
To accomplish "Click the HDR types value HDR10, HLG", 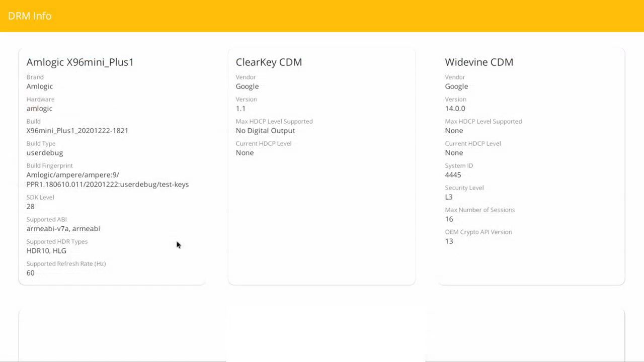I will click(x=46, y=251).
